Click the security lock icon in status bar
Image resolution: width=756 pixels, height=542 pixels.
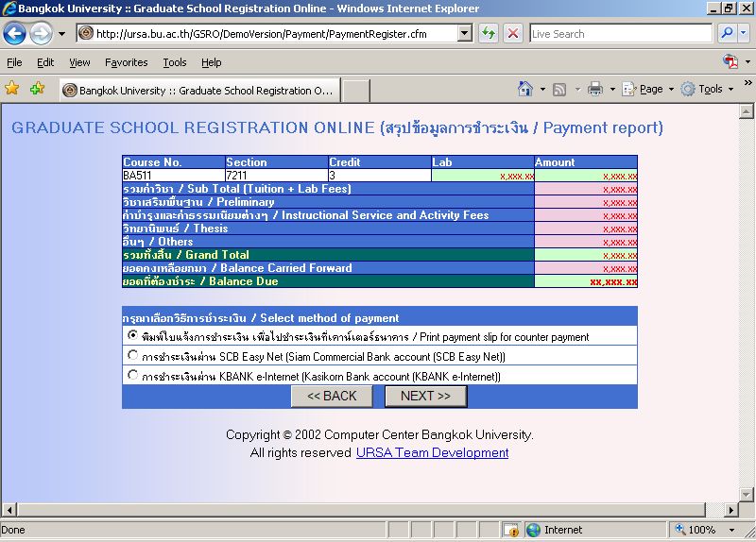[511, 530]
